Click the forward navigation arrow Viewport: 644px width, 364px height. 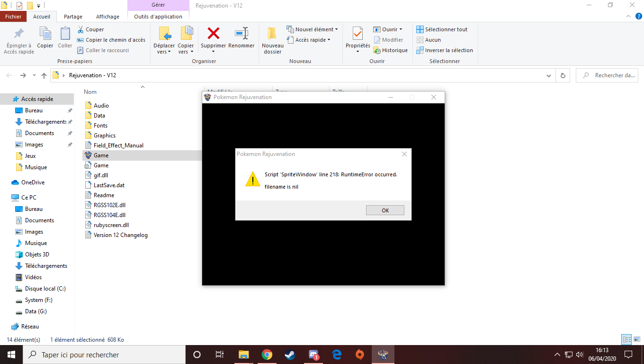pos(23,75)
